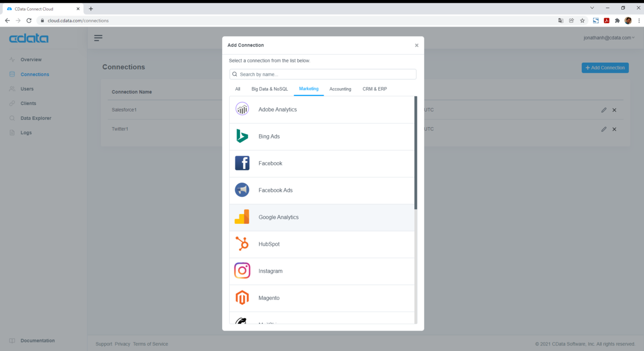Toggle the hamburger sidebar menu

(98, 38)
